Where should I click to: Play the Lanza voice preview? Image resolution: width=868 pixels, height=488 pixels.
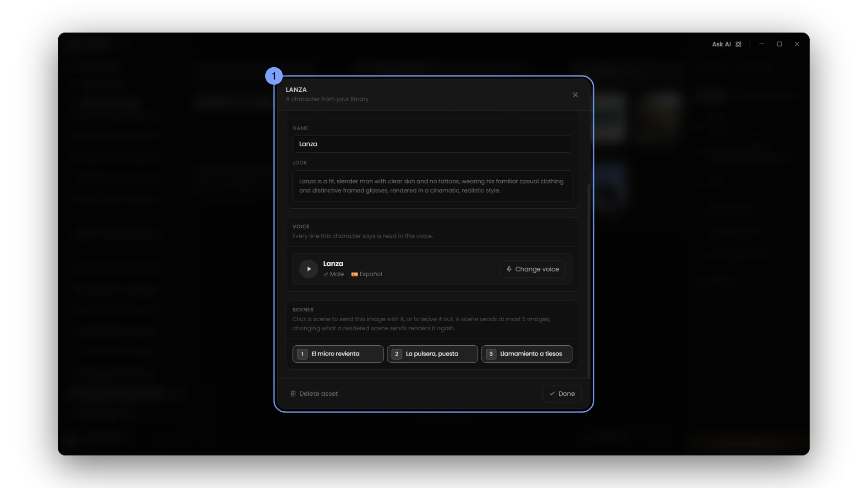coord(309,269)
